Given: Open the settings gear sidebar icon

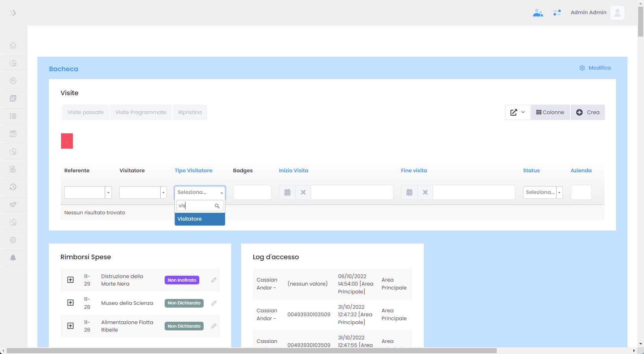Looking at the screenshot, I should 13,240.
